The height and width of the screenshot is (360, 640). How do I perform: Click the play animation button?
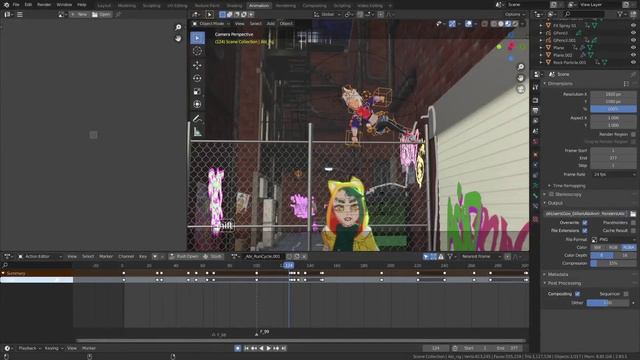tap(269, 348)
